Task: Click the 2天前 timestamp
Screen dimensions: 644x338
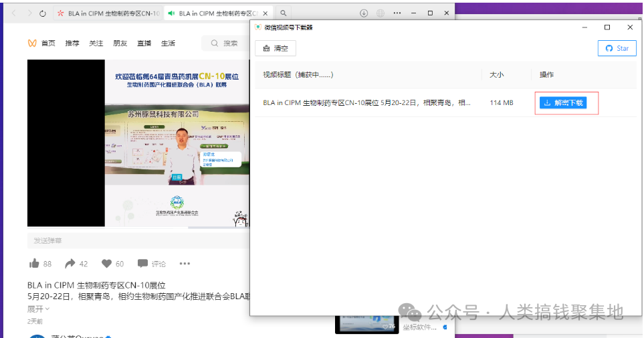Action: [35, 321]
